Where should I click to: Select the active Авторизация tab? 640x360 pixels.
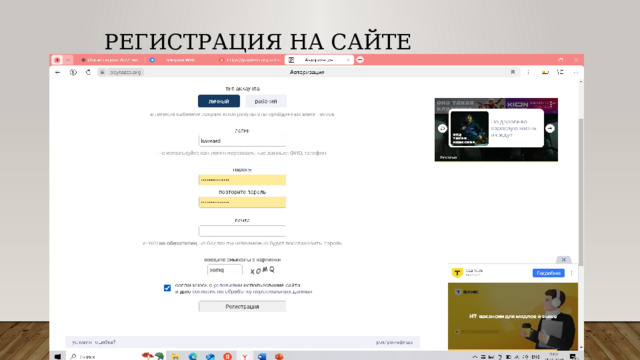pos(319,60)
